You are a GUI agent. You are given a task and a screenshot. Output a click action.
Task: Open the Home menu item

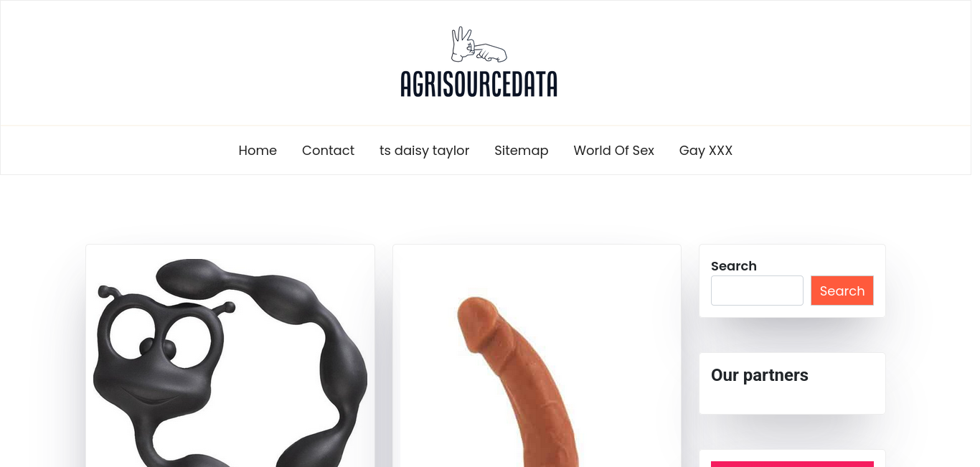tap(258, 151)
